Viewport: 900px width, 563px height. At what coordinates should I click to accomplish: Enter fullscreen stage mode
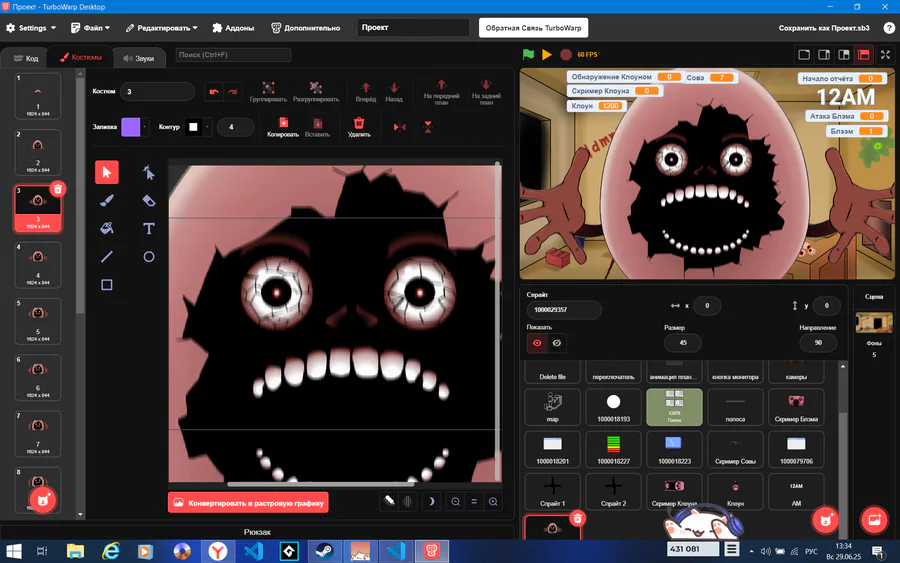point(886,55)
